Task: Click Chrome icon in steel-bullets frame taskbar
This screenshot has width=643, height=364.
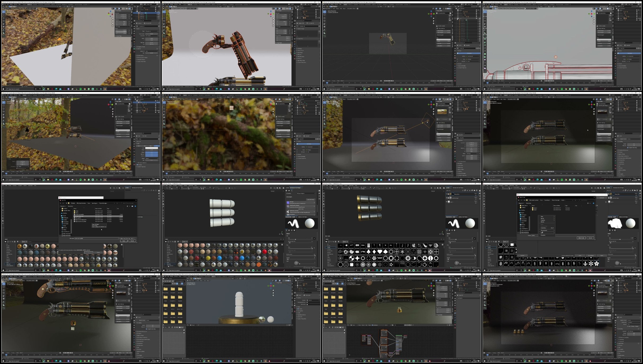Action: [x=405, y=270]
